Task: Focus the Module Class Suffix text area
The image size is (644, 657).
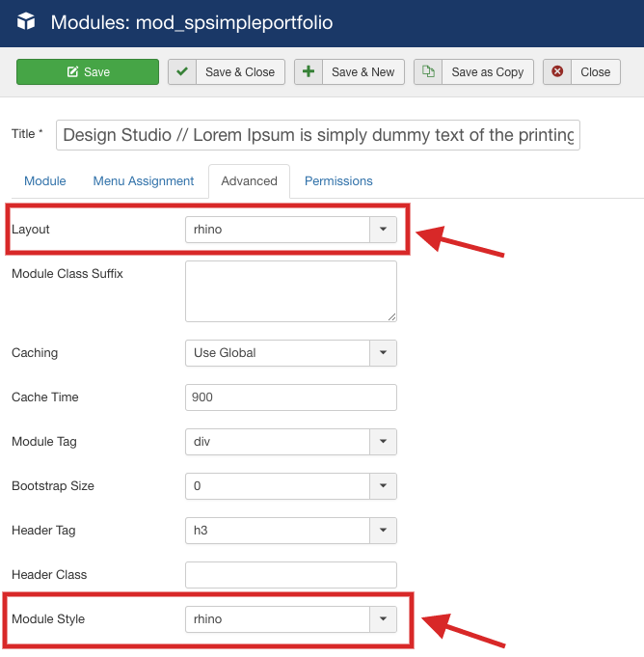Action: (x=290, y=290)
